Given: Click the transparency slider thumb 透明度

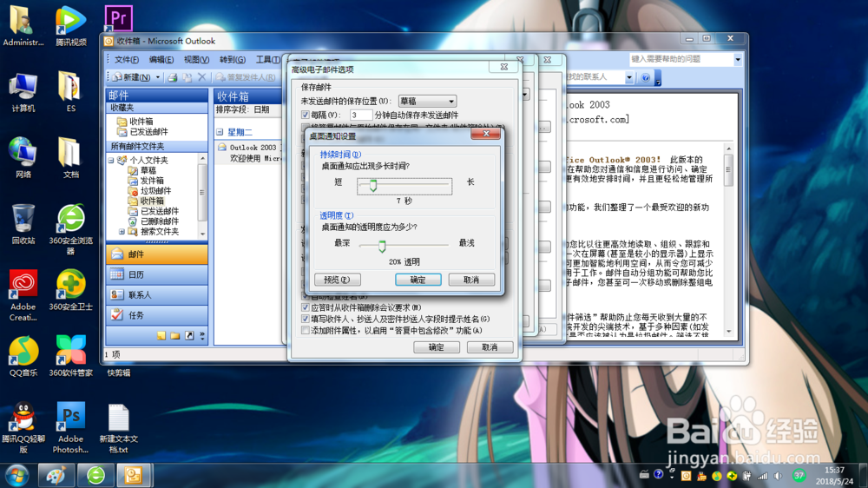Looking at the screenshot, I should [x=382, y=246].
